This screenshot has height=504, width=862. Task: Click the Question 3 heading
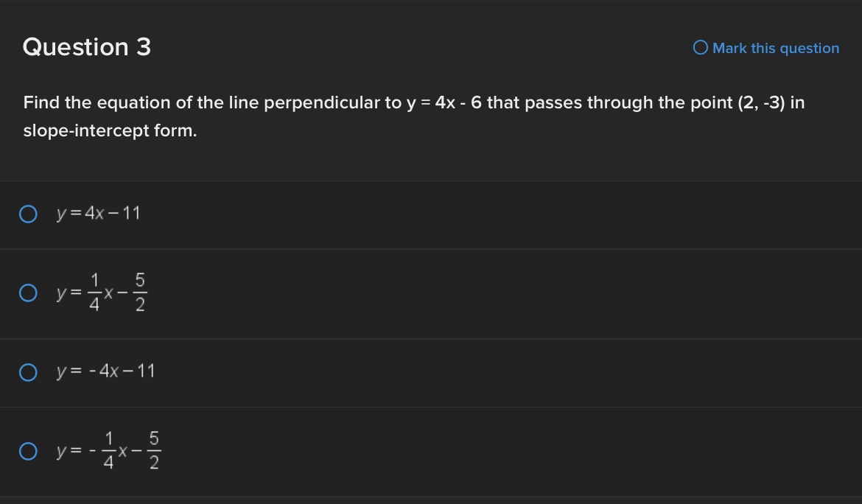[x=85, y=46]
